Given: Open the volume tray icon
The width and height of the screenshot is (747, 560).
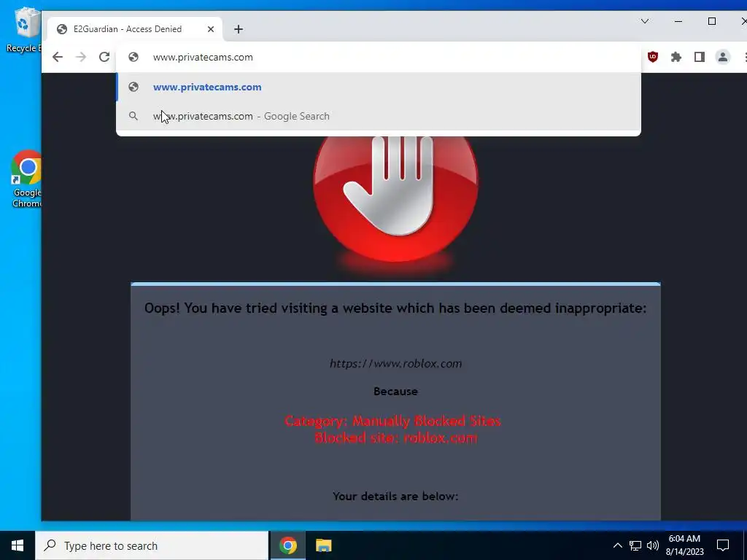Looking at the screenshot, I should pos(653,545).
